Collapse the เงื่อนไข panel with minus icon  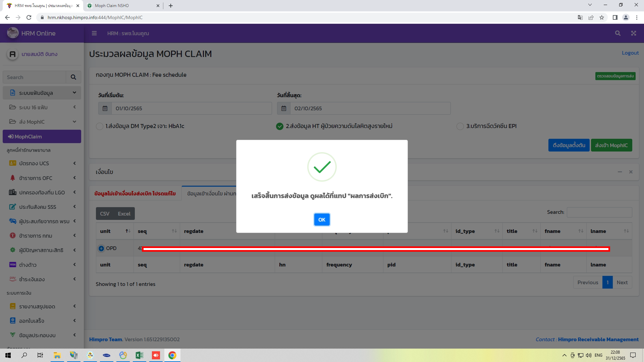click(x=620, y=172)
